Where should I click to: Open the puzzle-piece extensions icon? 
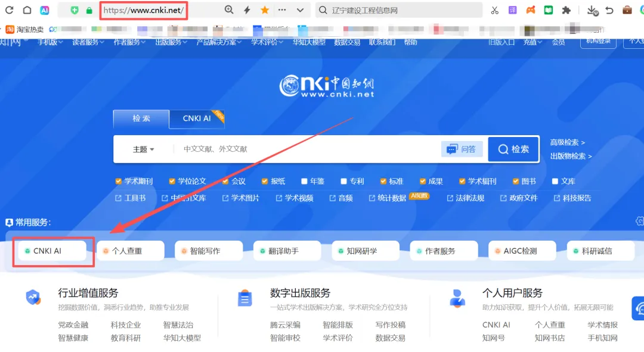tap(566, 10)
